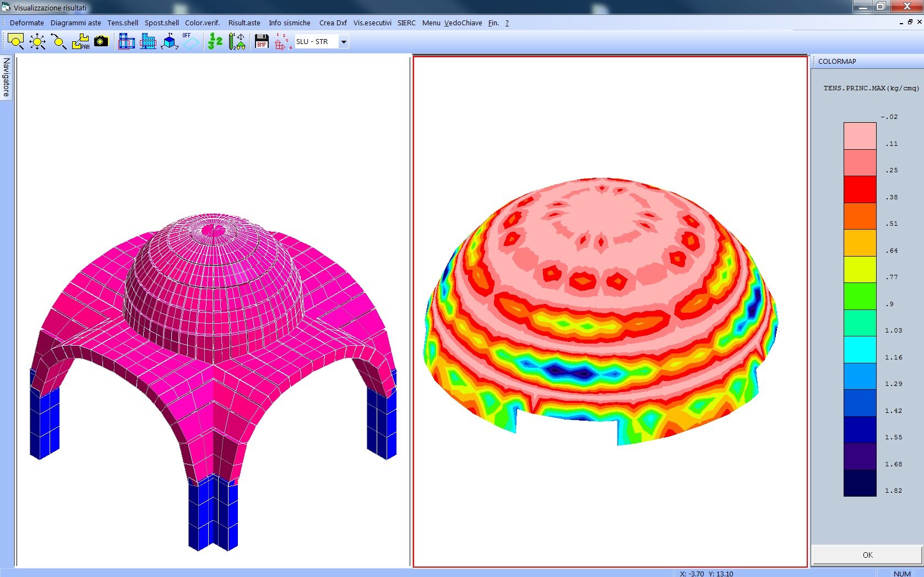Click the camera snapshot icon

tap(101, 41)
